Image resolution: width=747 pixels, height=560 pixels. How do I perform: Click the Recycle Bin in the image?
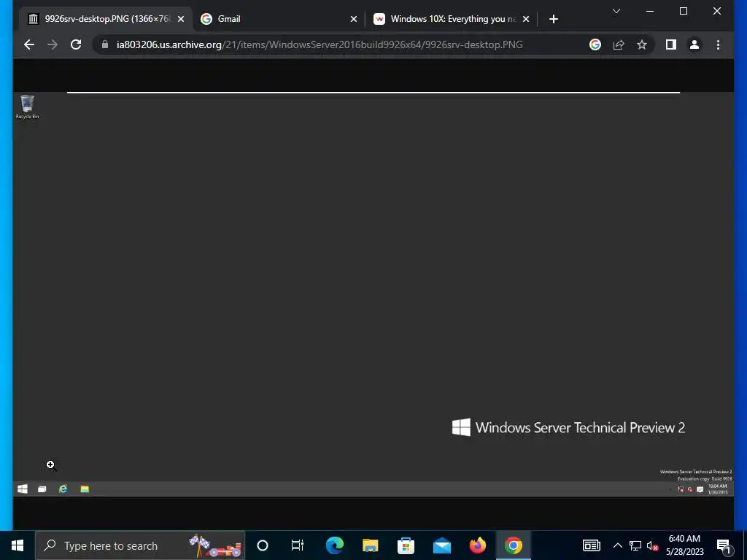(x=27, y=106)
